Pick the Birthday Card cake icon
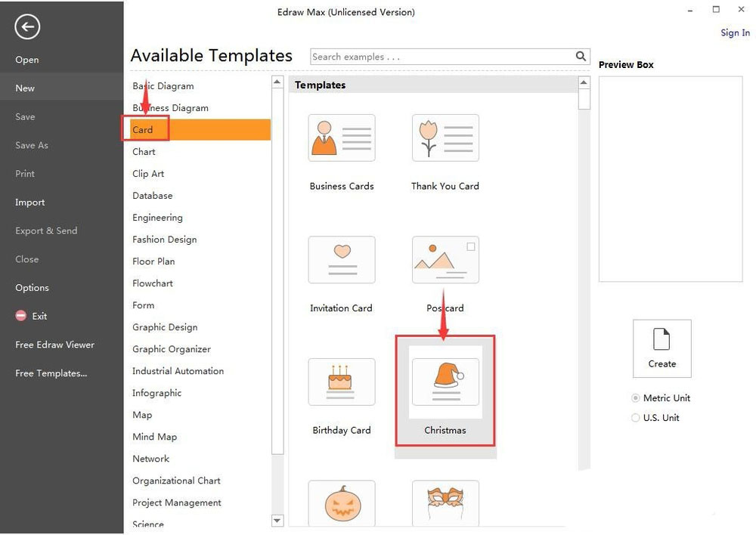 point(342,382)
